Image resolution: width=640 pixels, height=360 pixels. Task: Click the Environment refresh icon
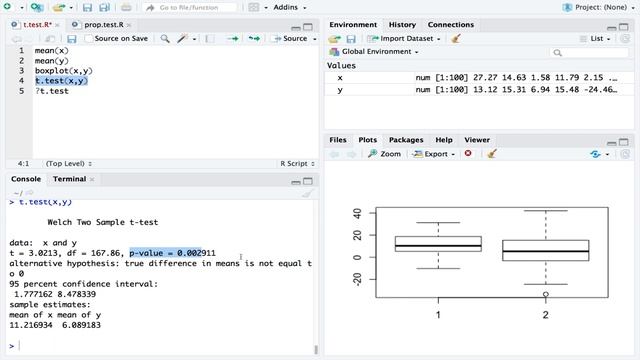[625, 39]
